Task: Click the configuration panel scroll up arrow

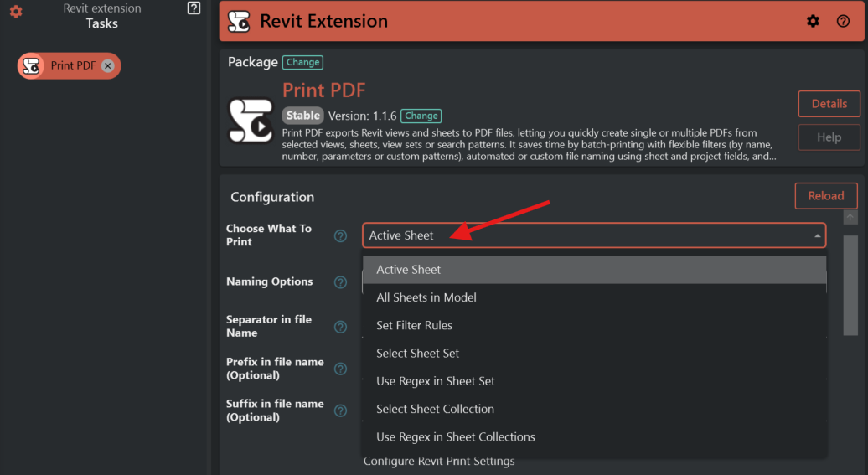Action: 850,218
